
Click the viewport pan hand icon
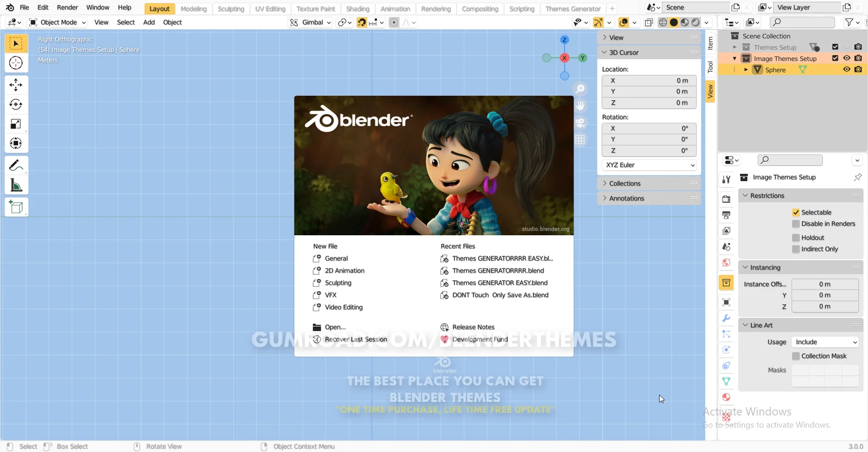(580, 106)
